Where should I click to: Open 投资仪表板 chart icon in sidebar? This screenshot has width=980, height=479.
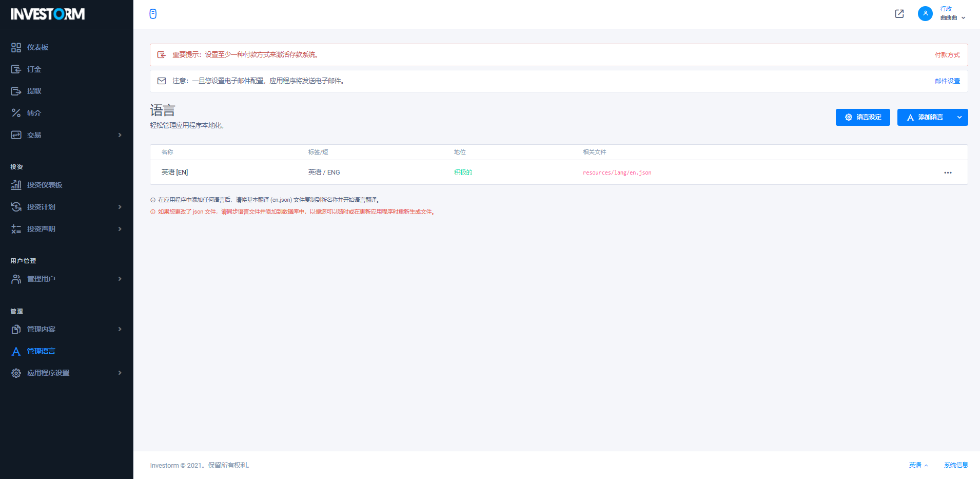pos(16,185)
